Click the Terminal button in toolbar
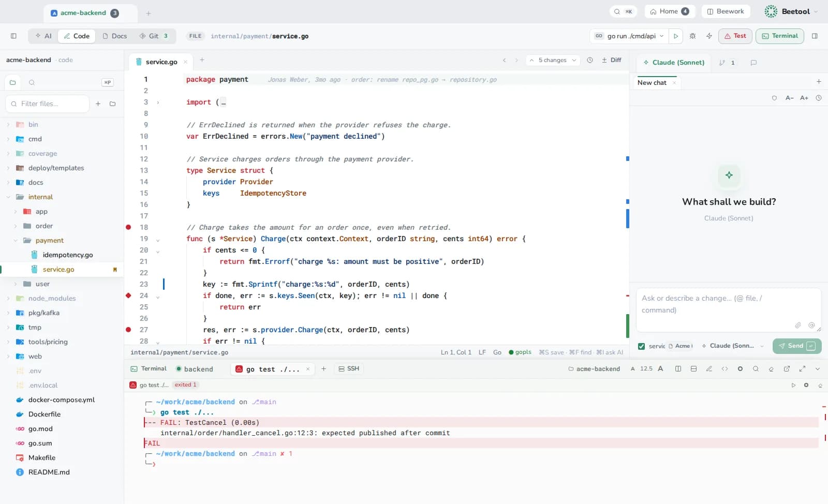The image size is (828, 504). (x=780, y=36)
